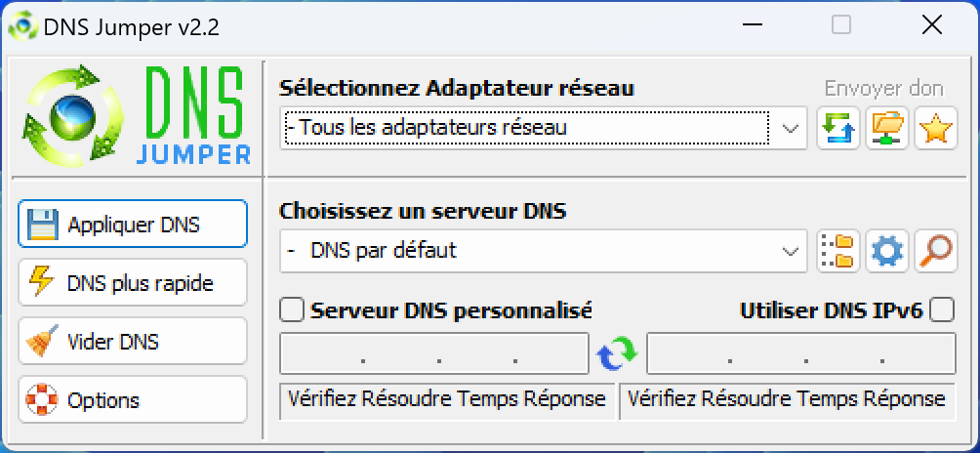This screenshot has width=980, height=453.
Task: Click the gold star favorites icon
Action: pyautogui.click(x=936, y=128)
